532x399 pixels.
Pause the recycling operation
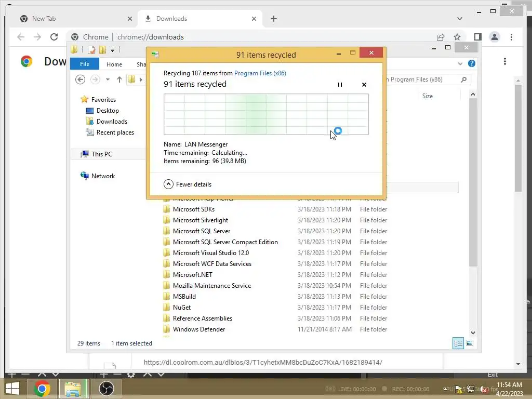[x=340, y=85]
